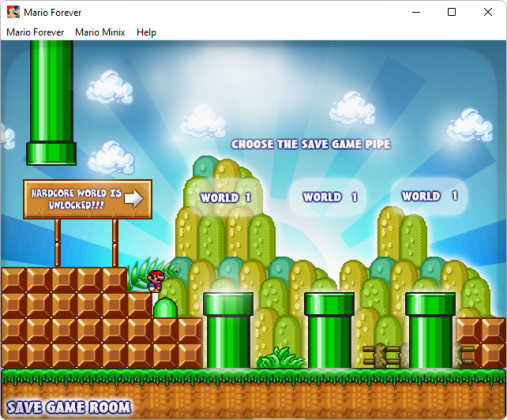
Task: Click the green bush between the pipes
Action: pyautogui.click(x=281, y=358)
